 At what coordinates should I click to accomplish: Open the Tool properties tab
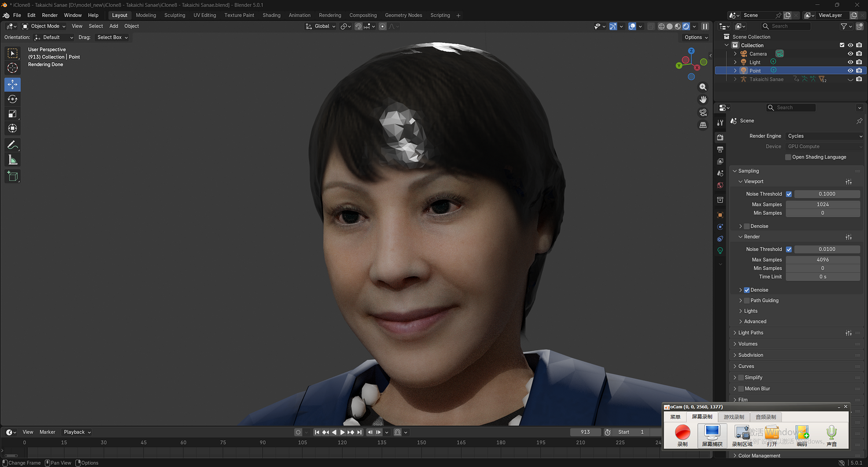pyautogui.click(x=720, y=123)
